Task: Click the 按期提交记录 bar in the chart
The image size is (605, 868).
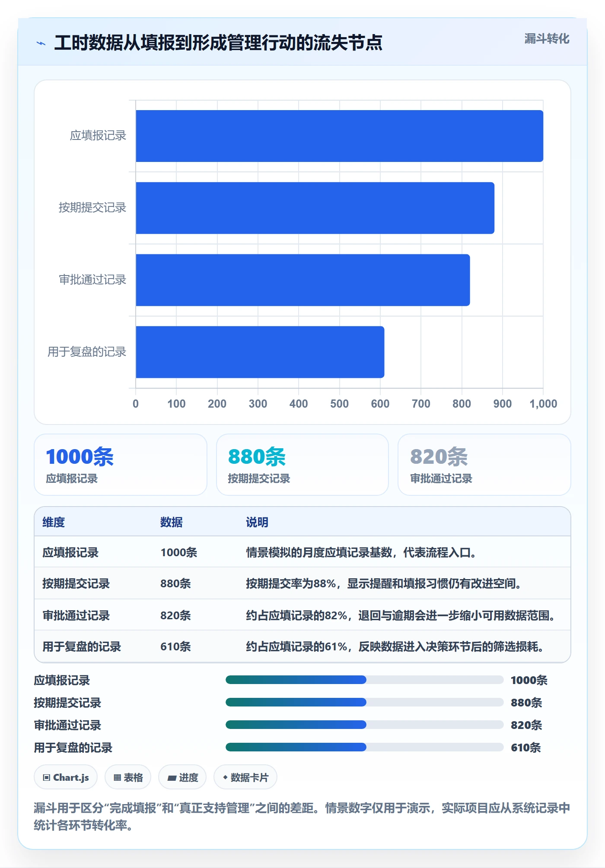Action: [x=315, y=208]
